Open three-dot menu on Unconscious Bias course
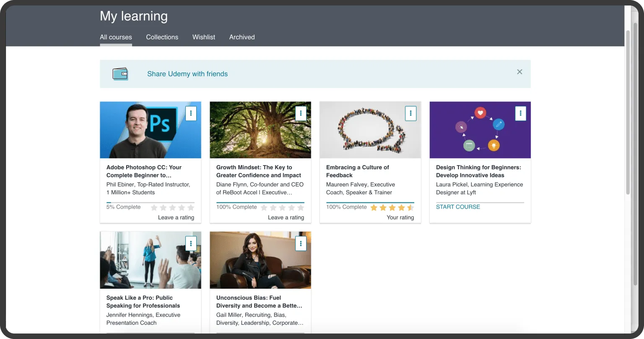Image resolution: width=644 pixels, height=339 pixels. [x=301, y=243]
